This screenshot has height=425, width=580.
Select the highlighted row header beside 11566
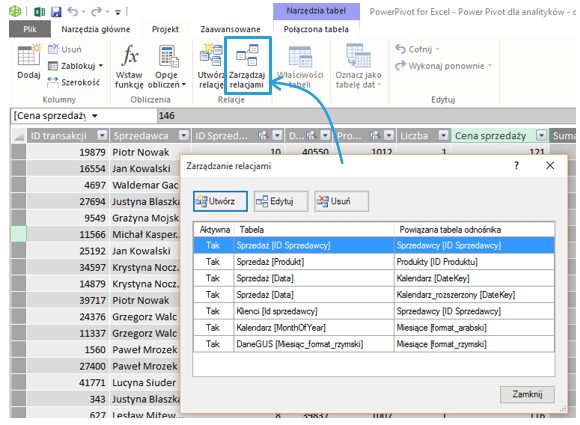pyautogui.click(x=18, y=234)
